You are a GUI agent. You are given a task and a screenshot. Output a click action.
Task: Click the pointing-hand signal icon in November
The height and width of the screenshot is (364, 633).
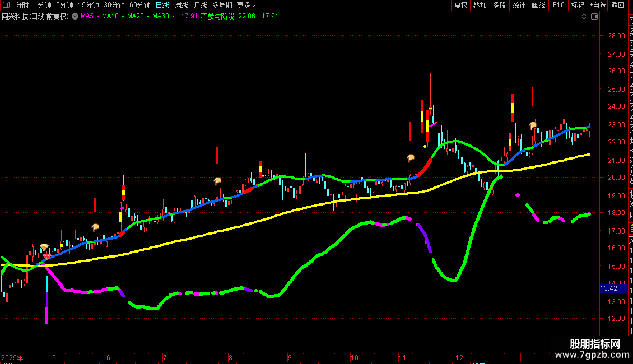411,158
